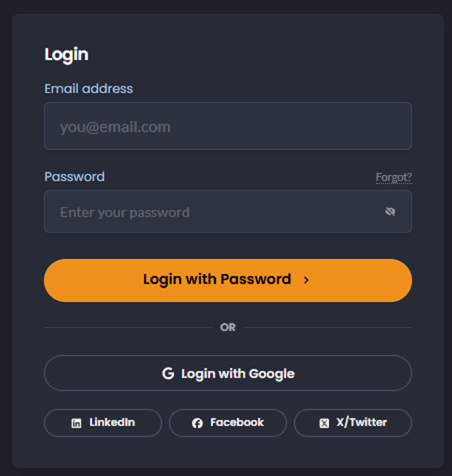Image resolution: width=452 pixels, height=476 pixels.
Task: Click the Email address label
Action: (89, 89)
